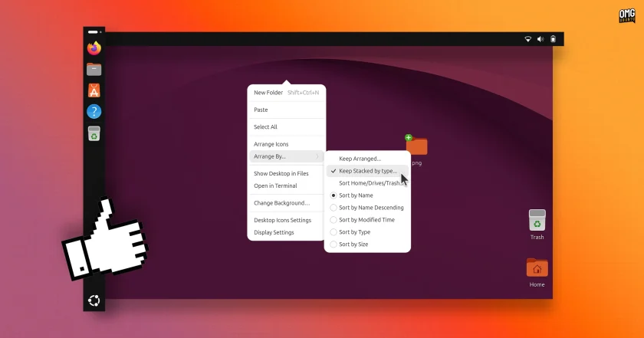Click Arrange Icons menu entry
Viewport: 644px width, 338px height.
click(287, 144)
